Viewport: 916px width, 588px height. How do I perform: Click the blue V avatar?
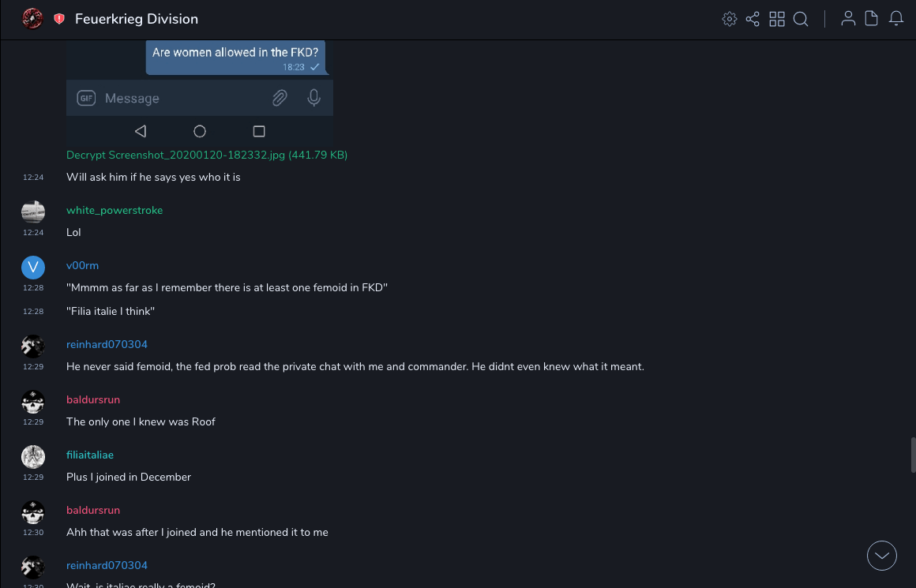click(33, 268)
